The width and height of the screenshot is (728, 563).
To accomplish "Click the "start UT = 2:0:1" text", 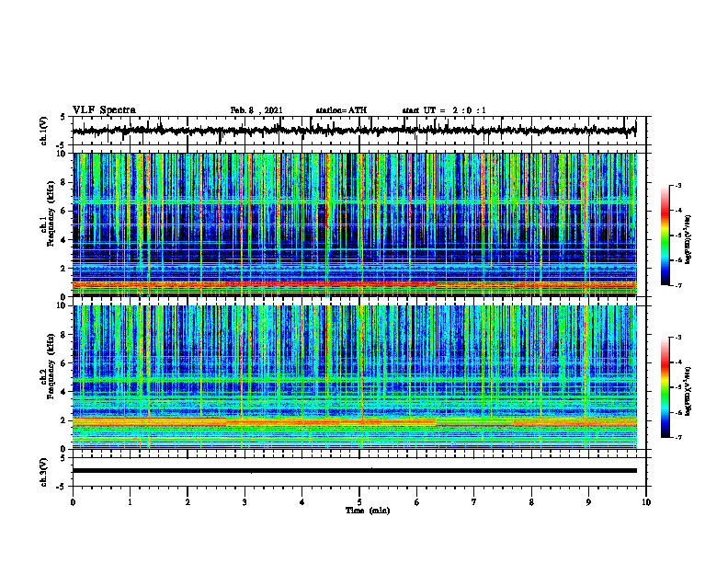I will coord(444,110).
